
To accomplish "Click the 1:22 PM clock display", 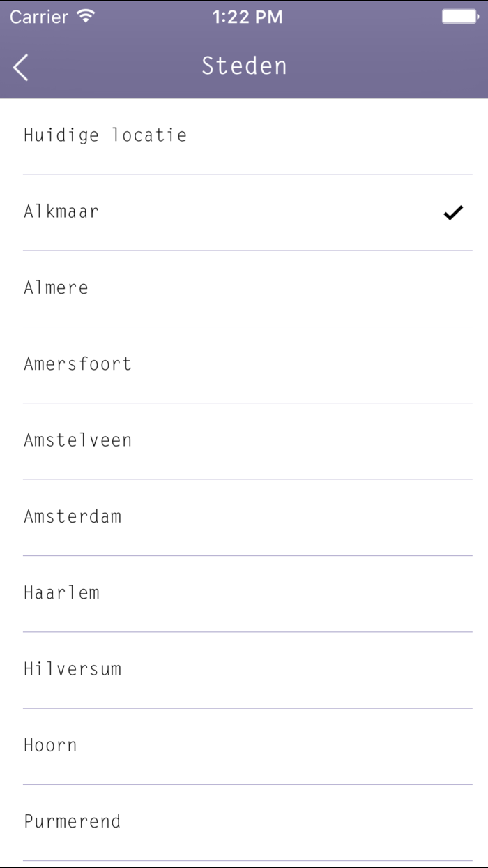I will click(x=247, y=16).
